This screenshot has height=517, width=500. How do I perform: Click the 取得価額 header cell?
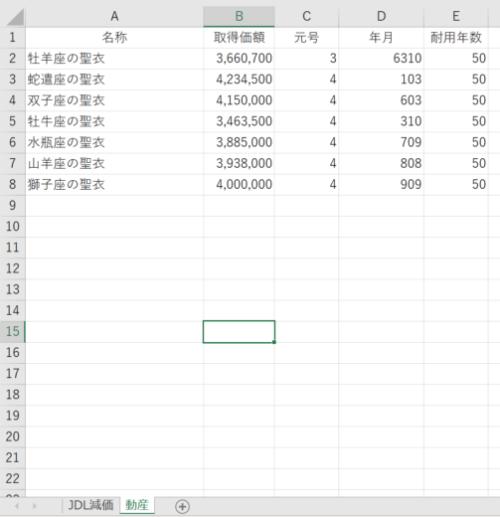click(x=239, y=37)
